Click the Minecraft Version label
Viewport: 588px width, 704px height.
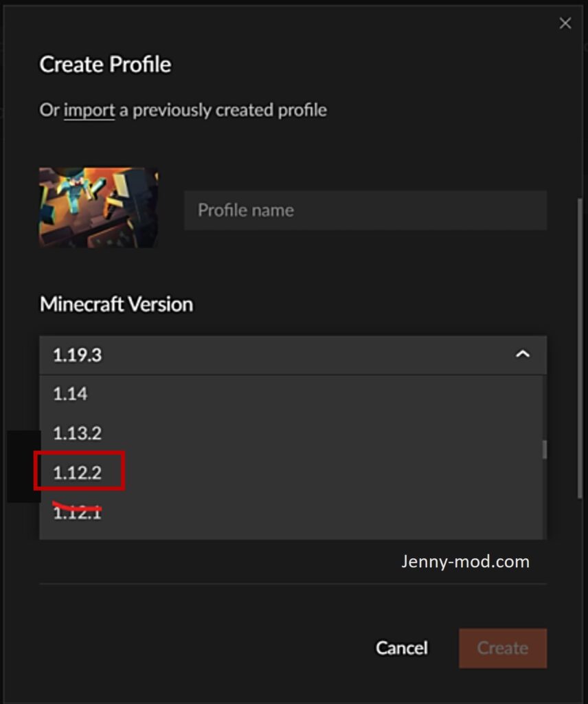(x=116, y=304)
